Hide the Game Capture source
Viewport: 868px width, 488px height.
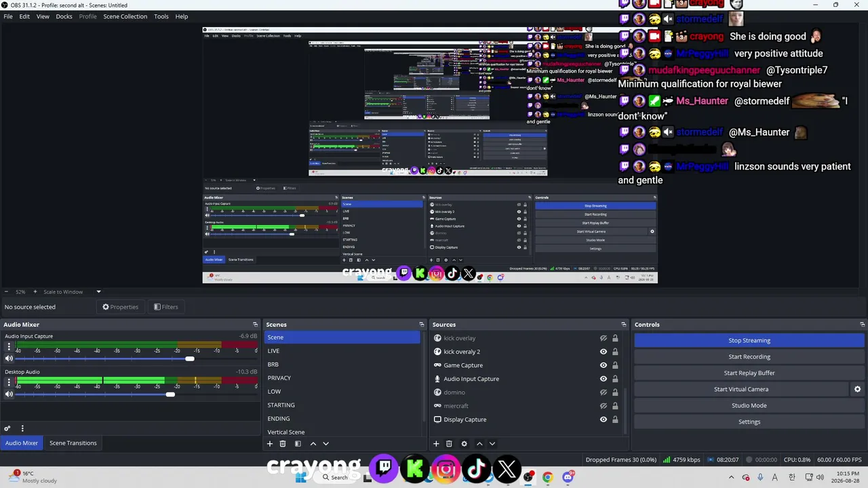coord(603,365)
